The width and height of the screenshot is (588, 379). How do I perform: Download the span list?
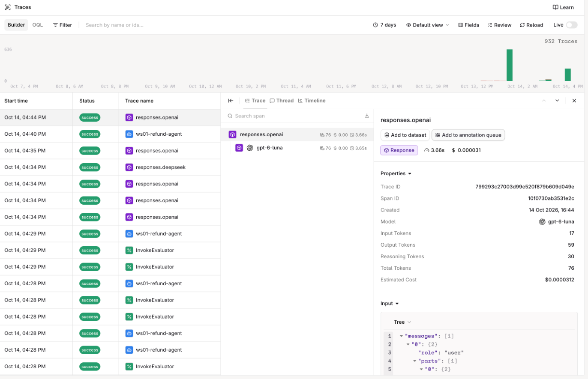(x=367, y=116)
